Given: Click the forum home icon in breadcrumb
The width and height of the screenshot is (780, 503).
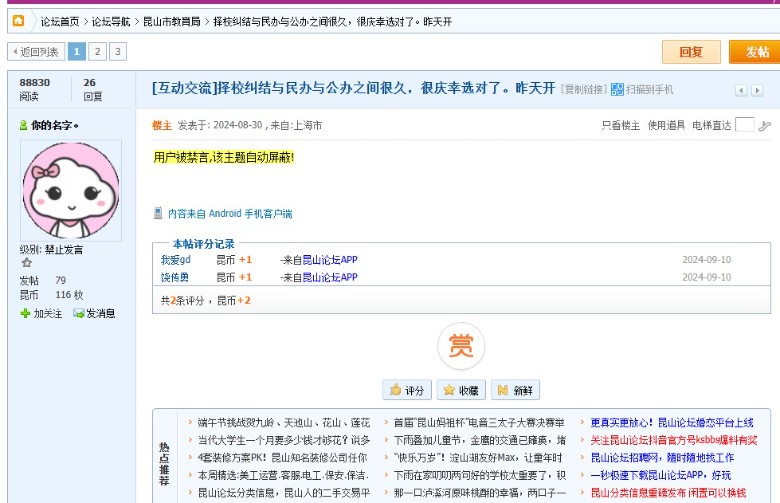Looking at the screenshot, I should tap(18, 20).
